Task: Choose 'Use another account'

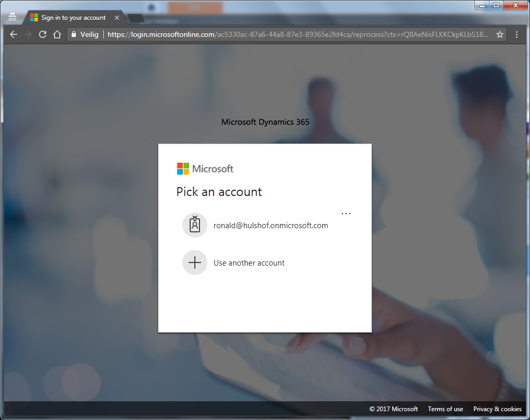Action: pyautogui.click(x=265, y=262)
